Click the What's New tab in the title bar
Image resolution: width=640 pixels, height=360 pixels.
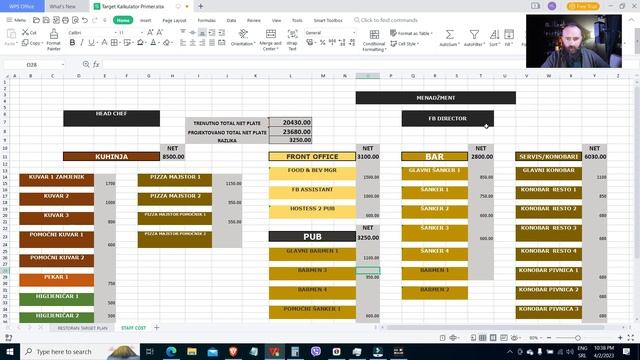coord(62,6)
